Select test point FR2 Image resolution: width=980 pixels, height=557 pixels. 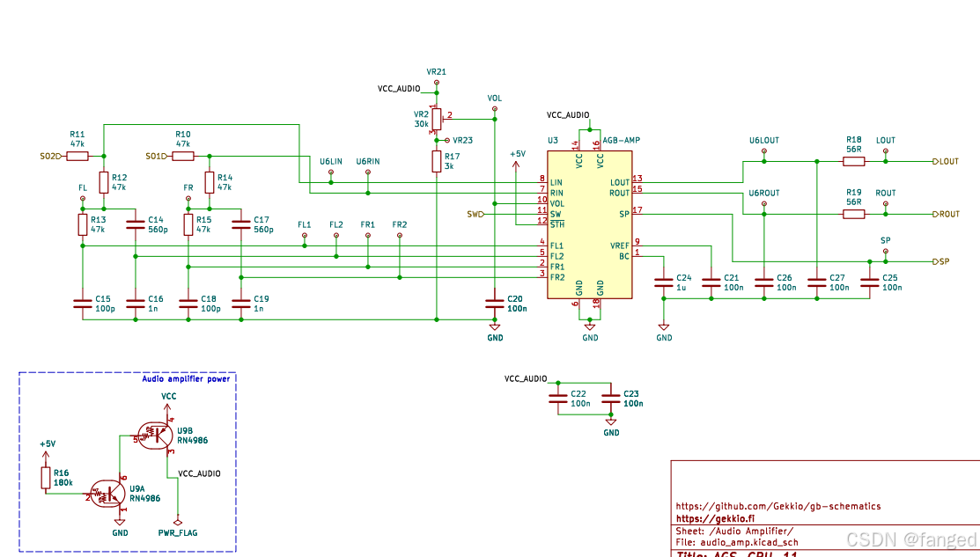(x=400, y=236)
